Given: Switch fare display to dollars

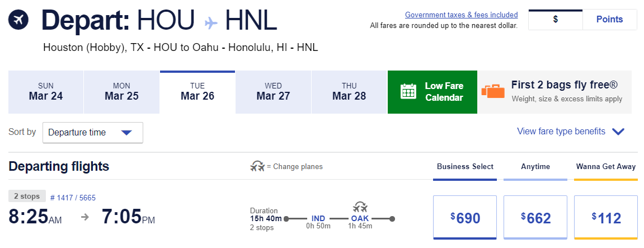Looking at the screenshot, I should tap(555, 20).
